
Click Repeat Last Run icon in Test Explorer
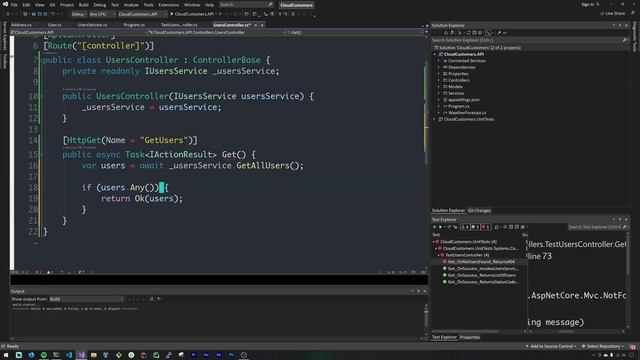click(x=449, y=227)
